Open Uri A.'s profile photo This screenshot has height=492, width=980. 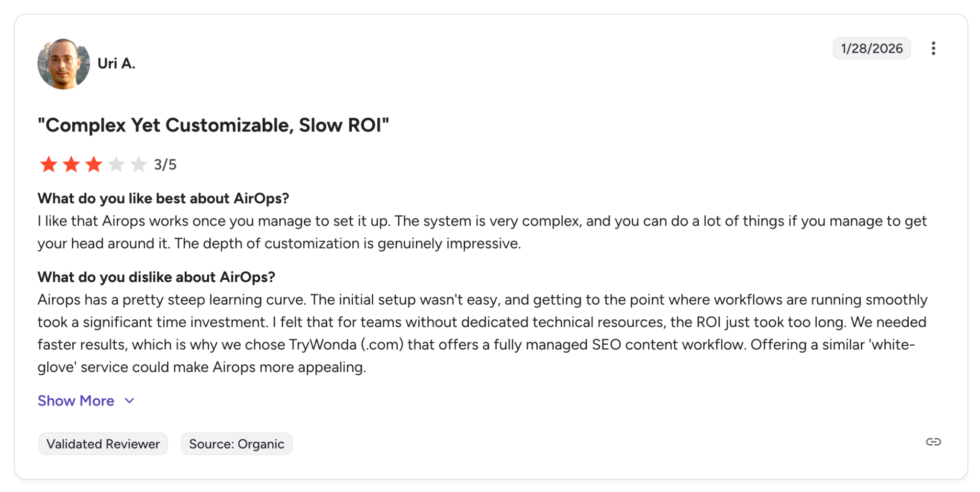click(x=64, y=64)
